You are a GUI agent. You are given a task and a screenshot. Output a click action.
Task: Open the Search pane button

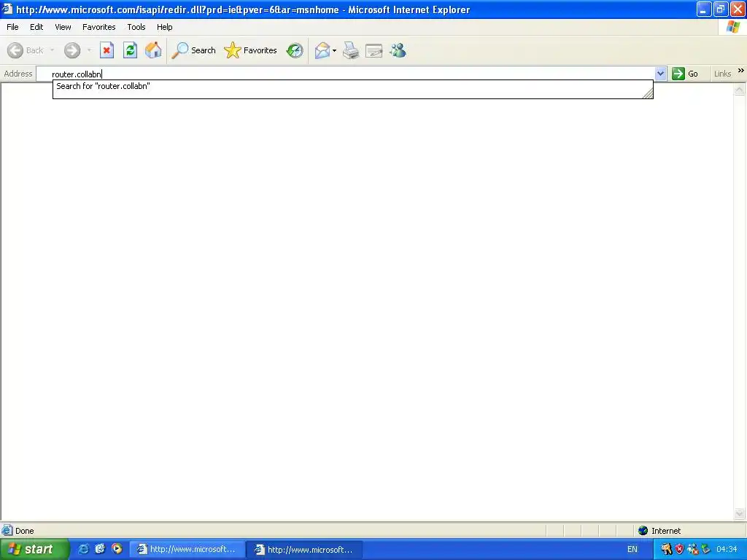click(193, 50)
